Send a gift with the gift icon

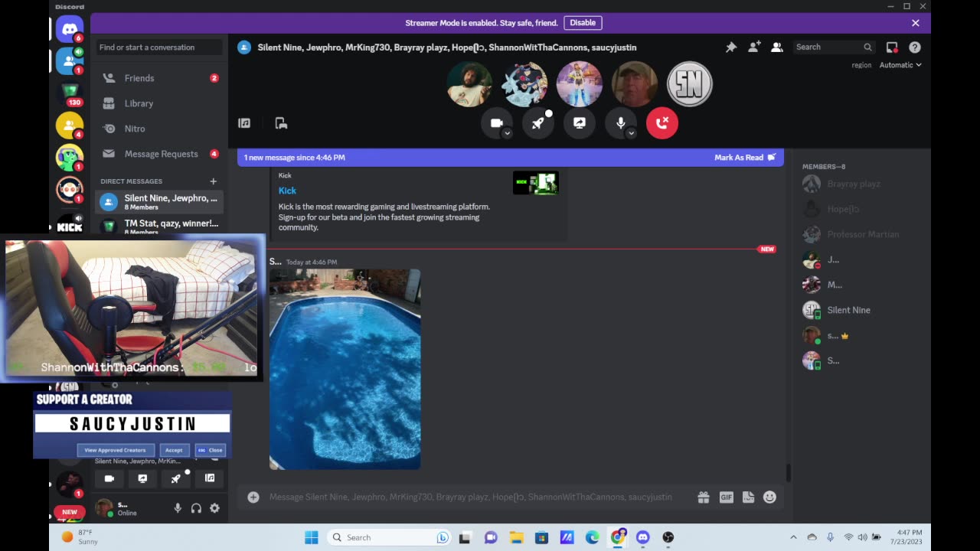704,497
